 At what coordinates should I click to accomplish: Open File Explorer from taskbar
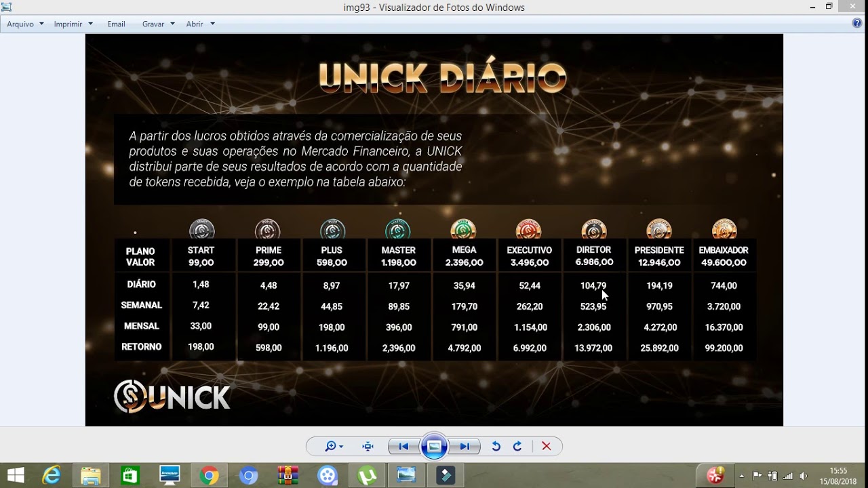pos(90,475)
